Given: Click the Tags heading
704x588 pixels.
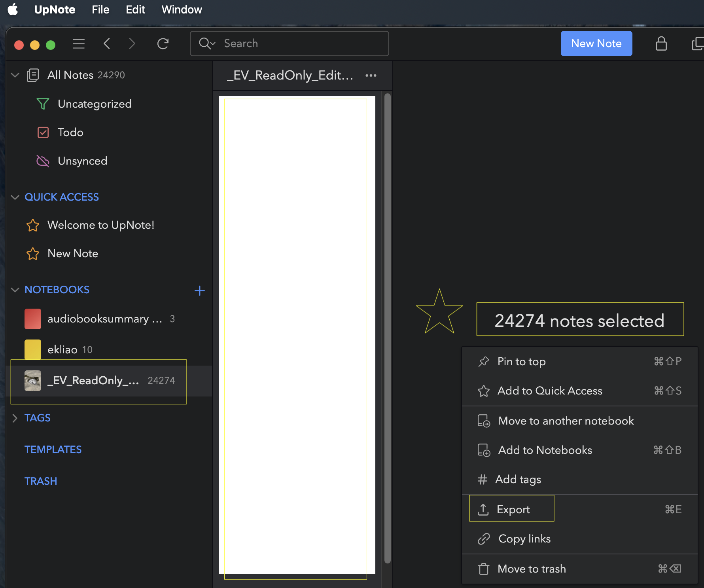Looking at the screenshot, I should click(38, 418).
